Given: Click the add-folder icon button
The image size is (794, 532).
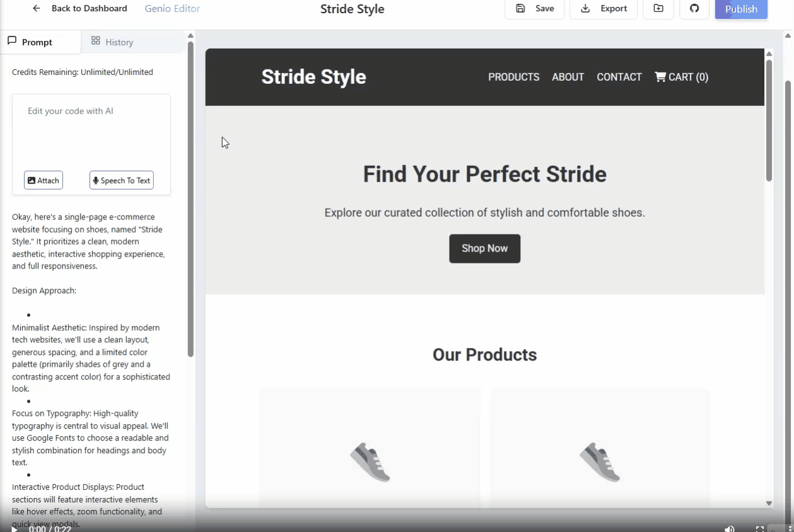Looking at the screenshot, I should pos(658,9).
